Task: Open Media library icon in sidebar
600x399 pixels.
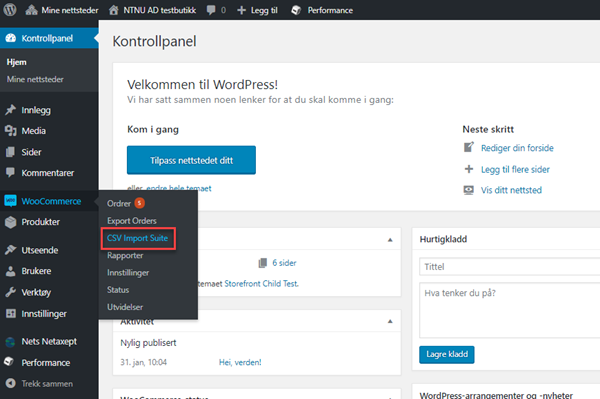Action: [x=10, y=131]
